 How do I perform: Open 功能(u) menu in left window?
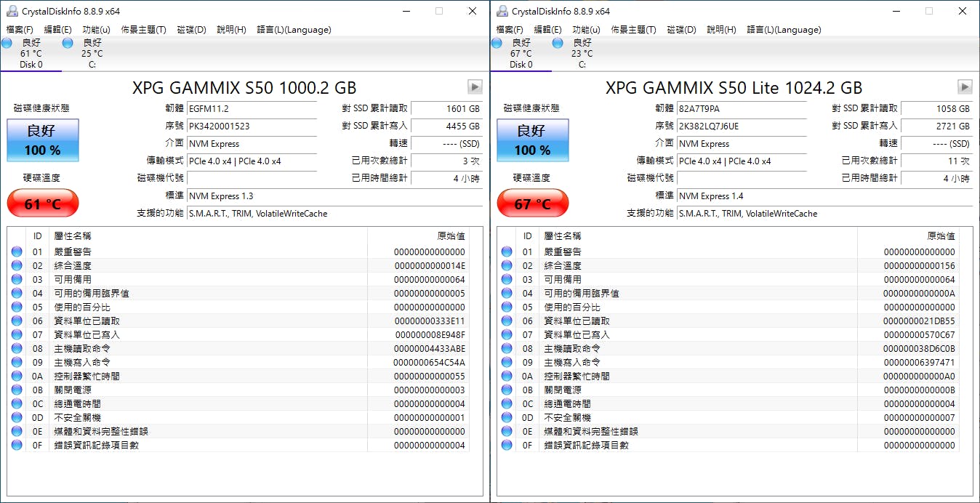[97, 30]
